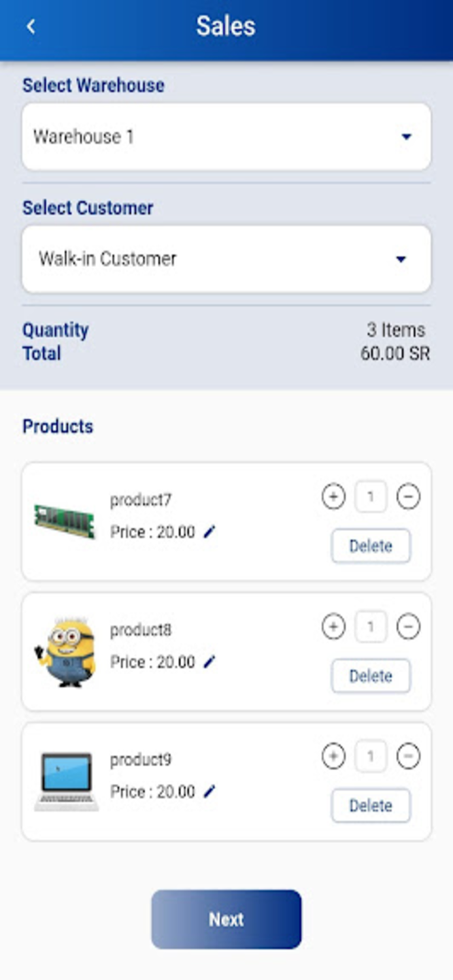Viewport: 453px width, 980px height.
Task: Increase the quantity of product7
Action: [x=333, y=496]
